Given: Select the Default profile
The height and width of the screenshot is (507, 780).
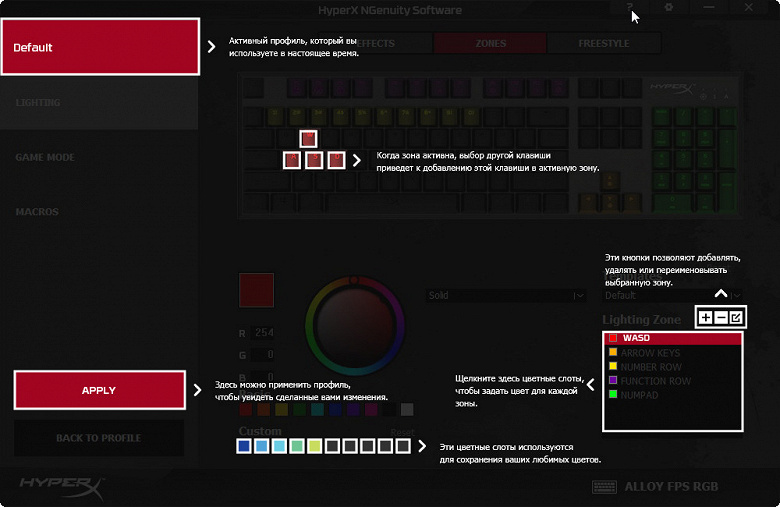Looking at the screenshot, I should (x=100, y=47).
